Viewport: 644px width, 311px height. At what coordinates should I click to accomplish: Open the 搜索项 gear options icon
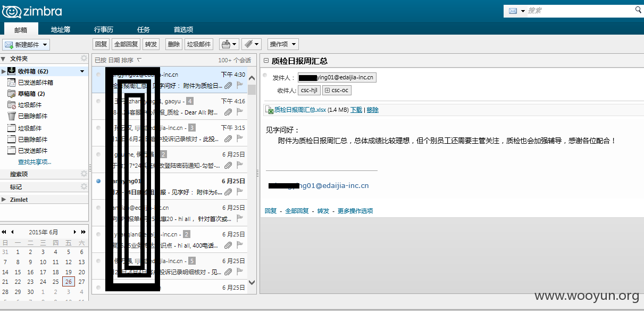[x=83, y=174]
